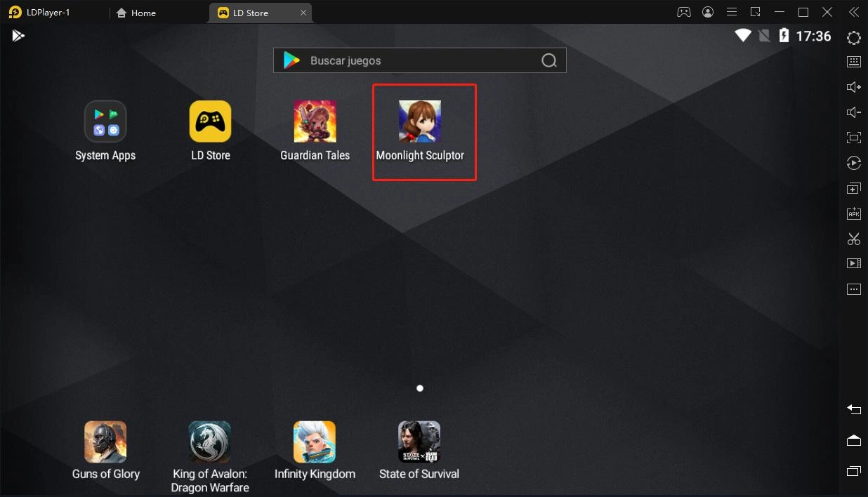Click the Buscar juegos search field

pyautogui.click(x=420, y=60)
